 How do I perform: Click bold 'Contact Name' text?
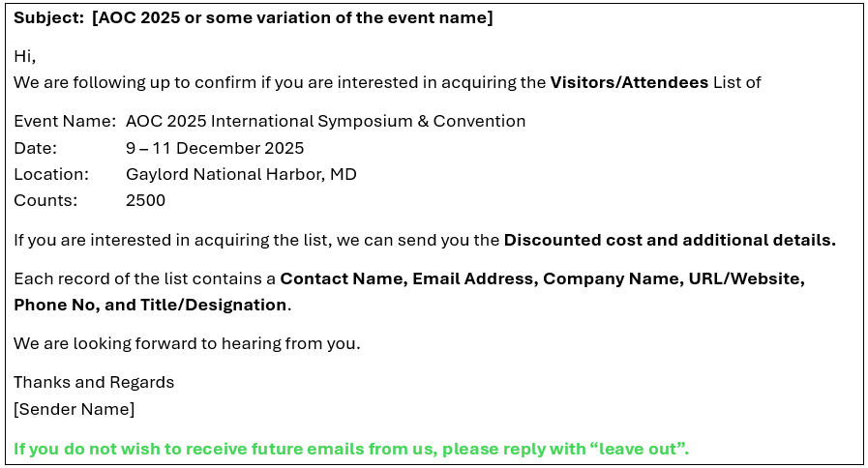click(342, 278)
